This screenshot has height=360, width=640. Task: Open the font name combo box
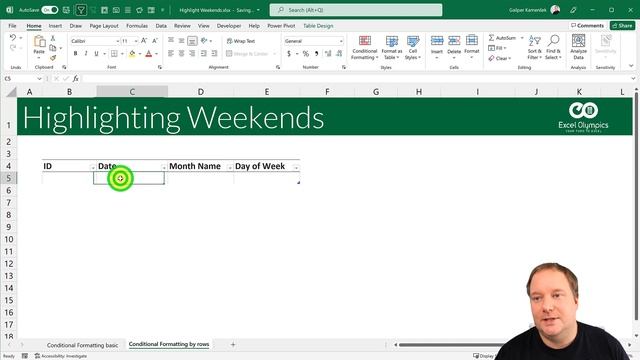point(95,41)
